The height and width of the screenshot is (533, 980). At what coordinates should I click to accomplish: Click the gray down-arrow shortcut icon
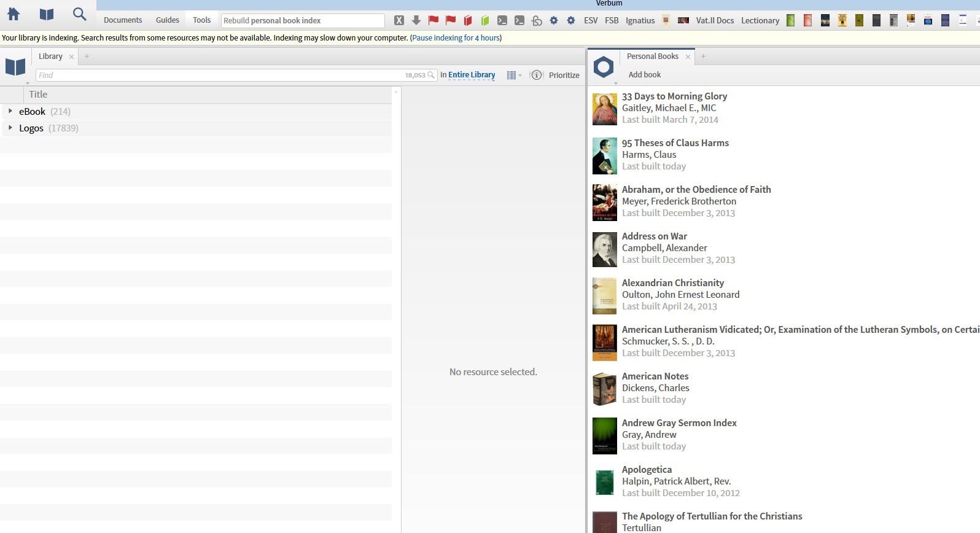point(416,20)
